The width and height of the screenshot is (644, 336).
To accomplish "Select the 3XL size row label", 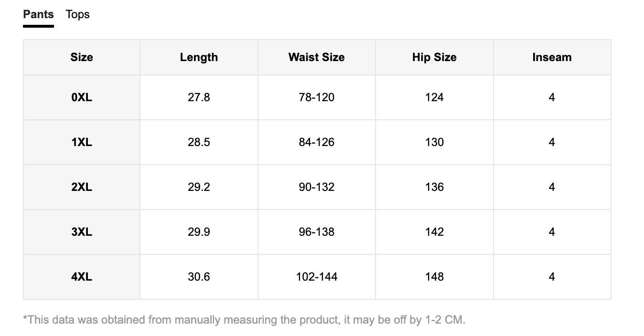I will [82, 232].
